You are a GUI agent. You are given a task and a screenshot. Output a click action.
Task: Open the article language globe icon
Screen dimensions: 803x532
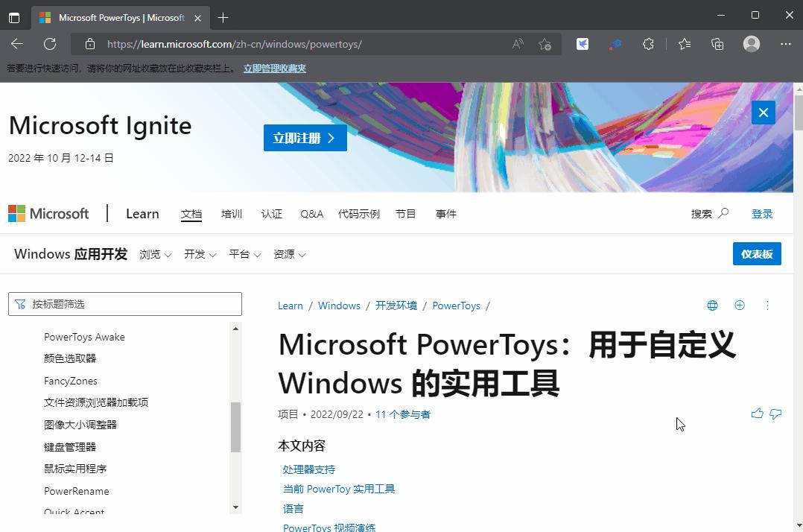711,305
